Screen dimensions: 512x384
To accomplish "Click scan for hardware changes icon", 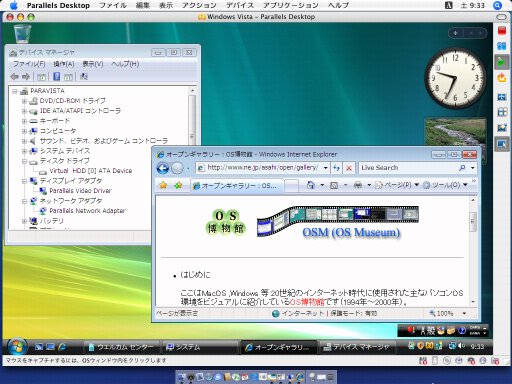I will point(84,77).
